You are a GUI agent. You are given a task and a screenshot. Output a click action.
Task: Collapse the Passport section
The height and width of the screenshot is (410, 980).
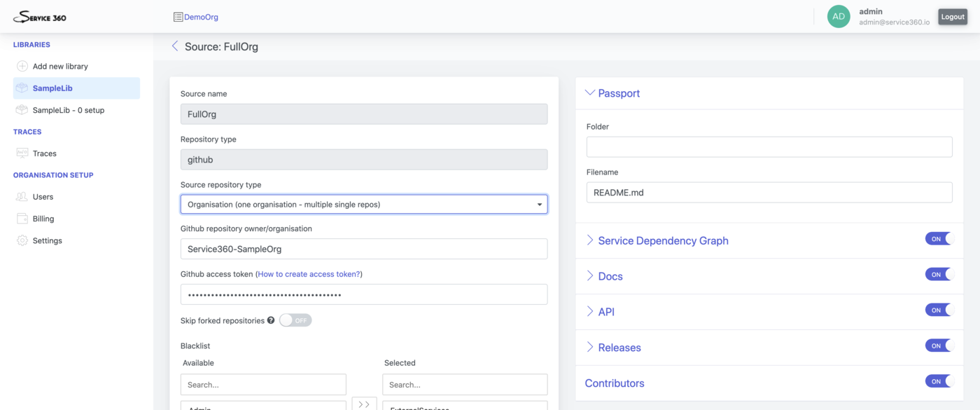[x=612, y=93]
